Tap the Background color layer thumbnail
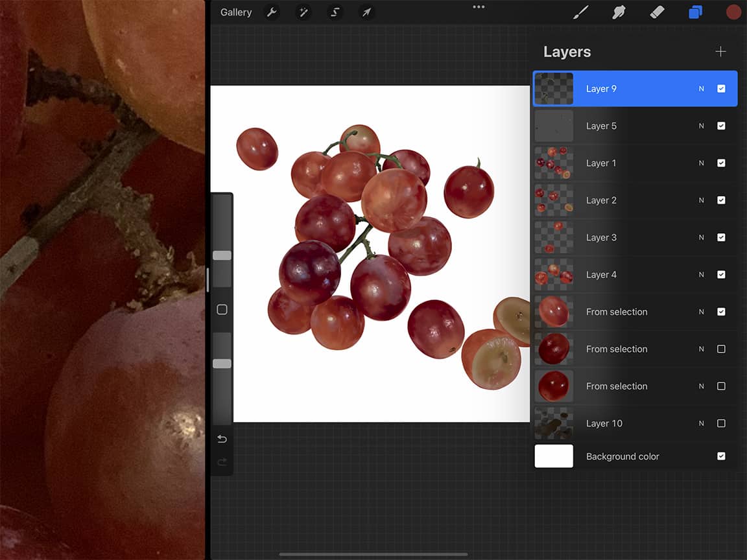Image resolution: width=747 pixels, height=560 pixels. pos(554,456)
